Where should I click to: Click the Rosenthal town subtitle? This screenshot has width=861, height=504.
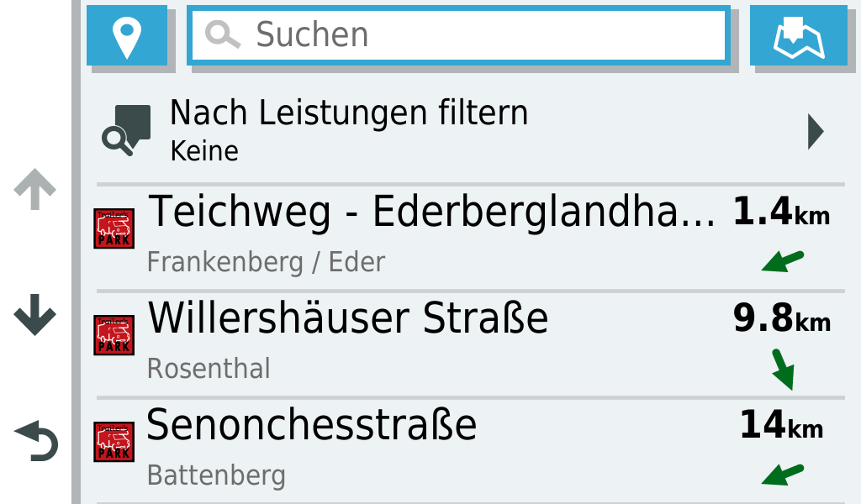coord(209,368)
